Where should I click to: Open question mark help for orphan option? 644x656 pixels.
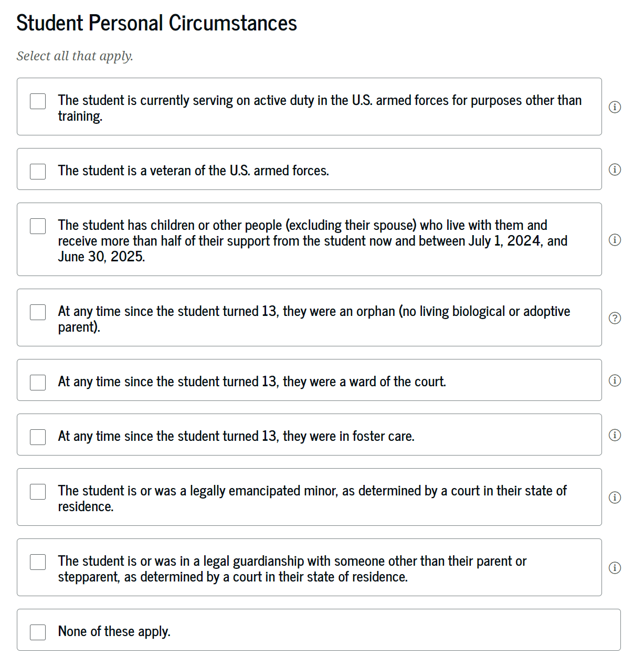[x=615, y=318]
